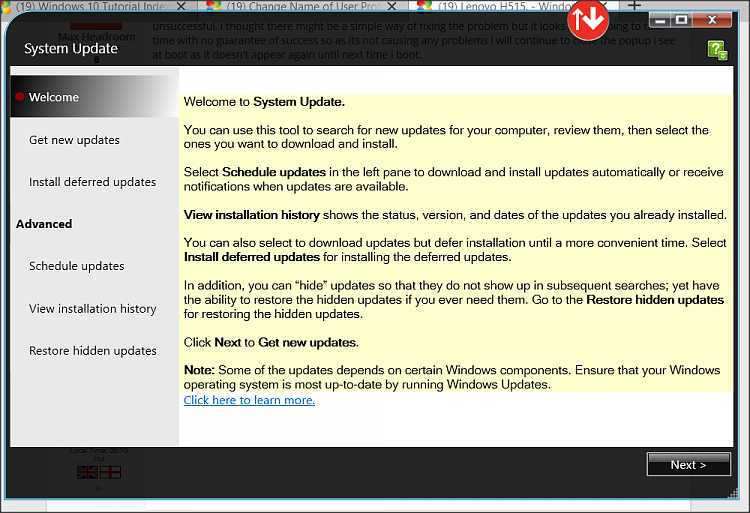Image resolution: width=750 pixels, height=513 pixels.
Task: Open View installation history
Action: click(92, 309)
